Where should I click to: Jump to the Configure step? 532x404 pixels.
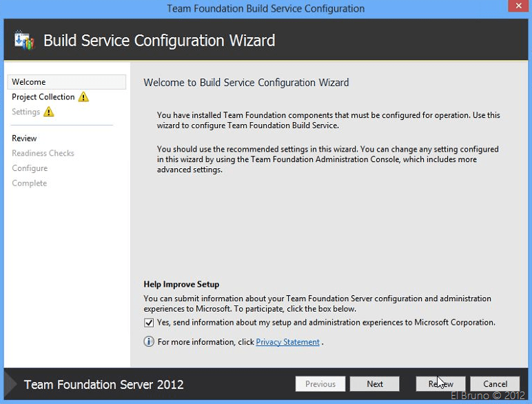[30, 168]
